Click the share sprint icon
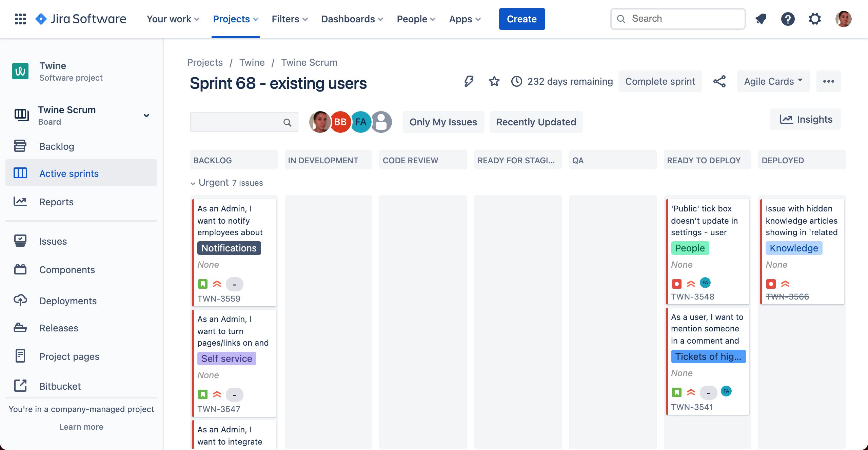The height and width of the screenshot is (450, 868). click(x=719, y=81)
